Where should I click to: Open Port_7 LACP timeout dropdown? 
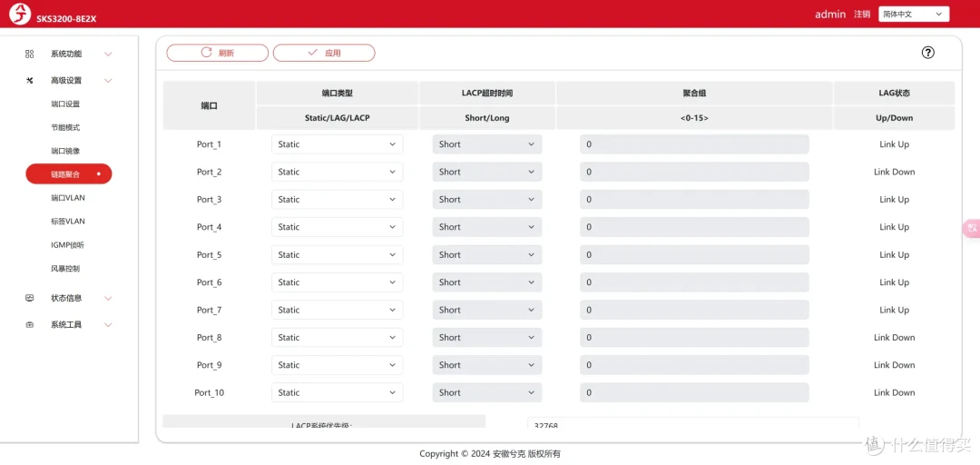pos(487,310)
